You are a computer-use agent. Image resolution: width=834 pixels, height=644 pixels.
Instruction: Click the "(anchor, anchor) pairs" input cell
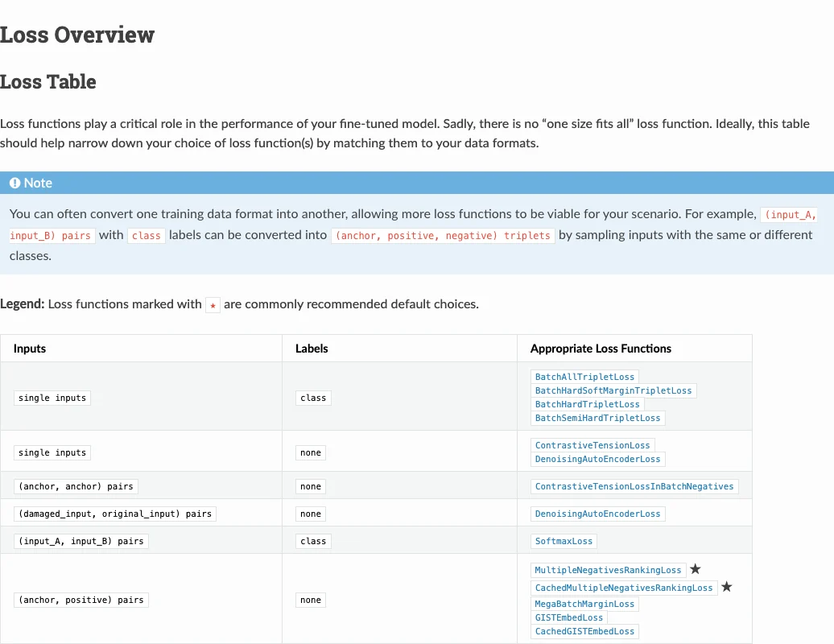click(x=76, y=486)
